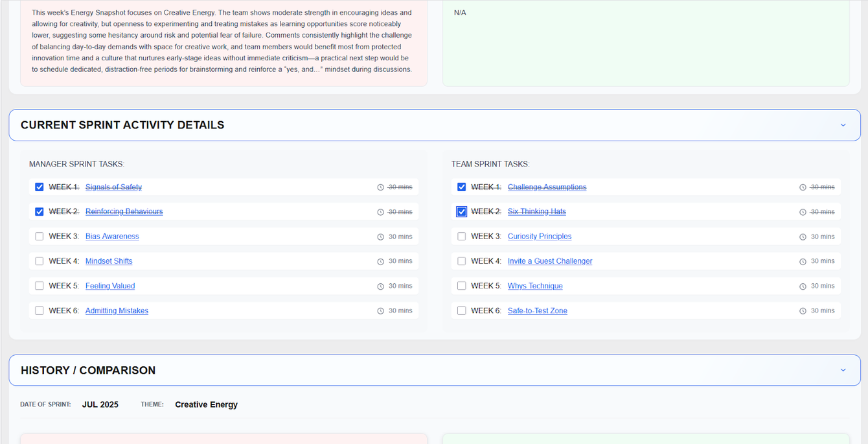The width and height of the screenshot is (868, 444).
Task: Click clock icon beside Challenge Assumptions
Action: point(803,187)
